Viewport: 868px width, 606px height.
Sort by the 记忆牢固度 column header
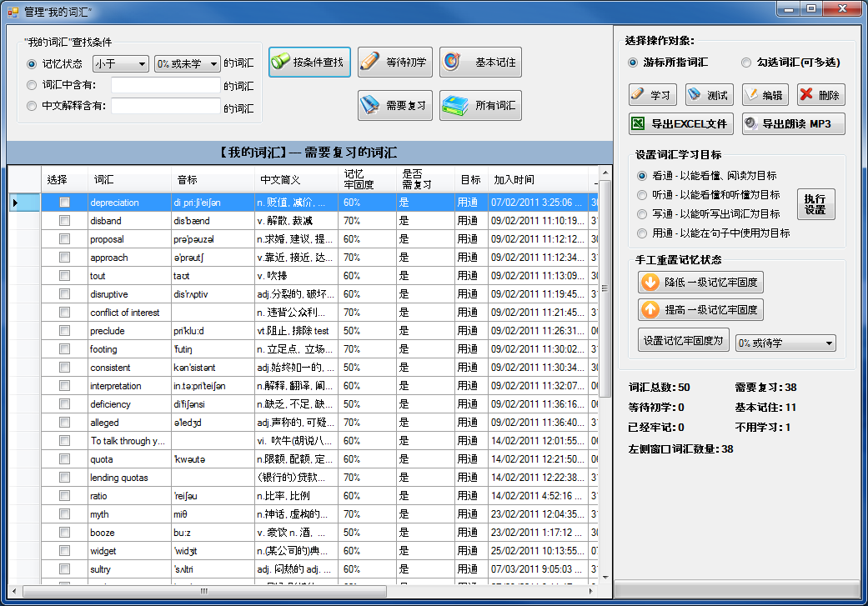click(359, 179)
